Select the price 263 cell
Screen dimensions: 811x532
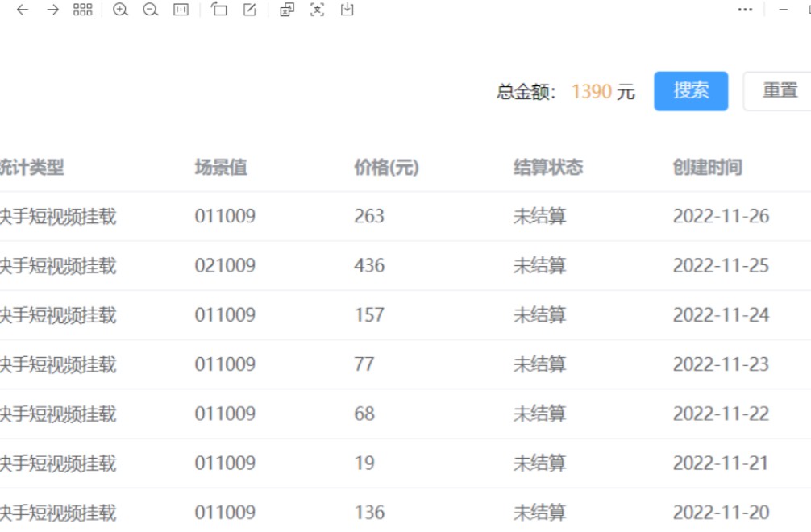pos(369,216)
